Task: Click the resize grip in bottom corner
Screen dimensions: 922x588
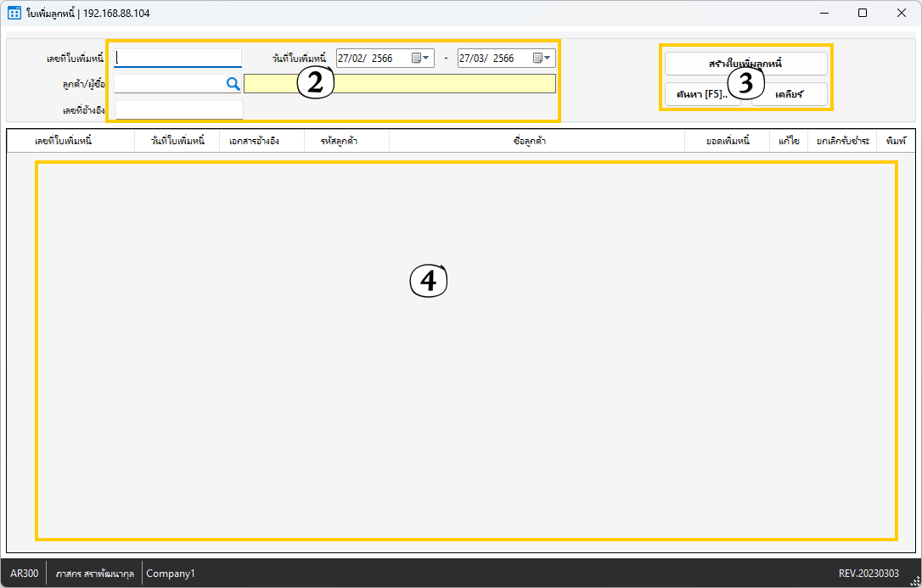Action: (x=914, y=580)
